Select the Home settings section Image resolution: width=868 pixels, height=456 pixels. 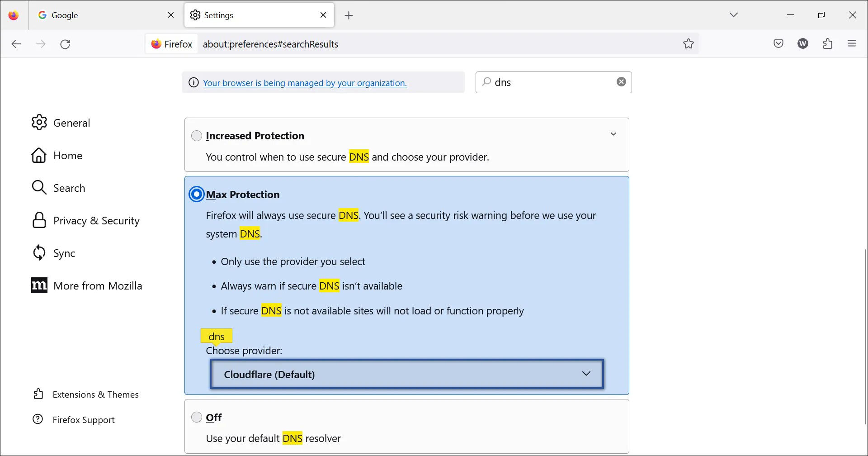click(68, 155)
